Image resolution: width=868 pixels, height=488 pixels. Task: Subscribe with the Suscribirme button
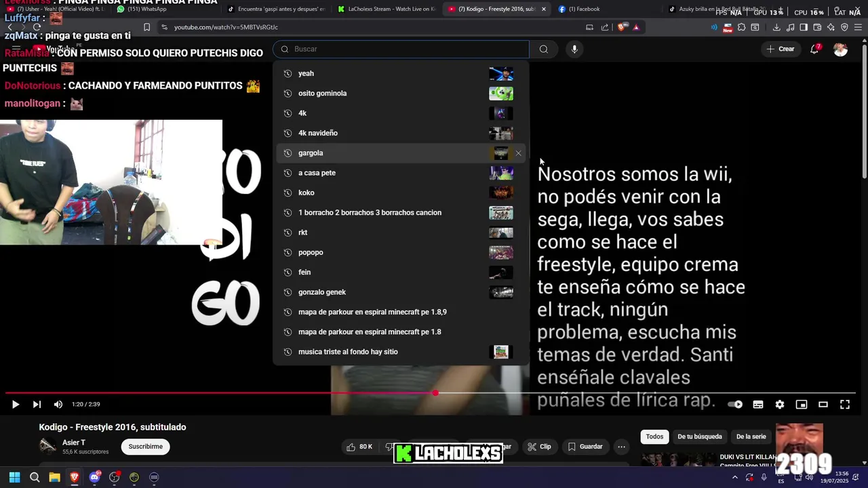pos(145,447)
